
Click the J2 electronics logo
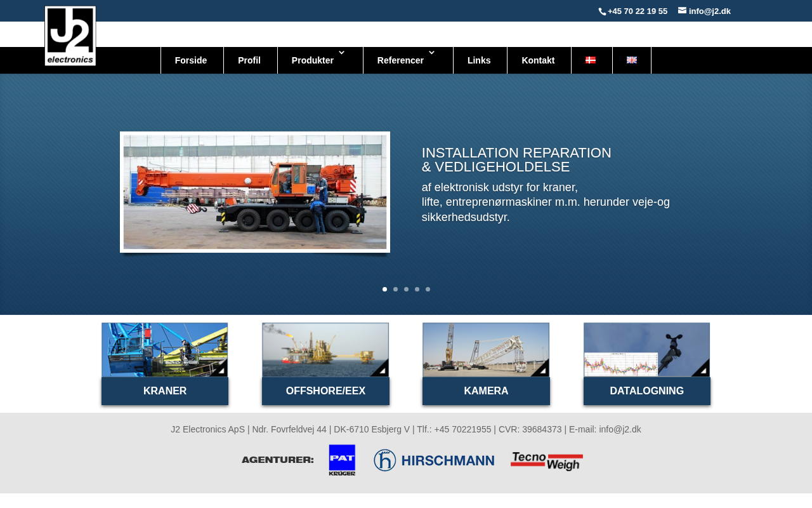(70, 36)
